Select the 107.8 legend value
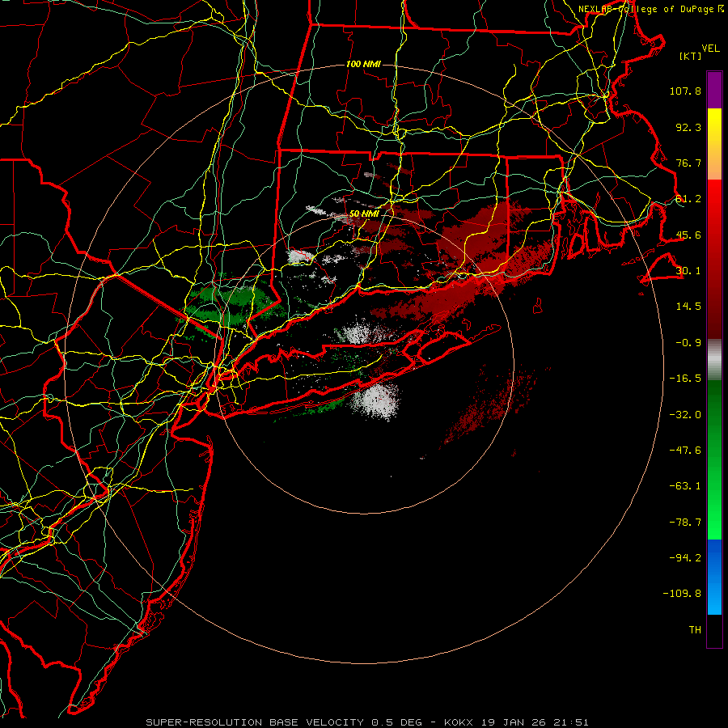The height and width of the screenshot is (728, 728). [685, 91]
